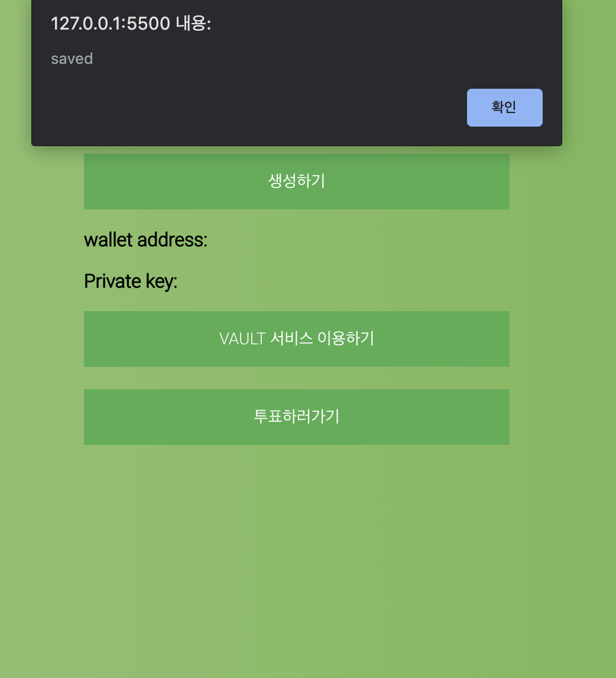
Task: Open VAULT 서비스 이용하기
Action: pyautogui.click(x=297, y=339)
